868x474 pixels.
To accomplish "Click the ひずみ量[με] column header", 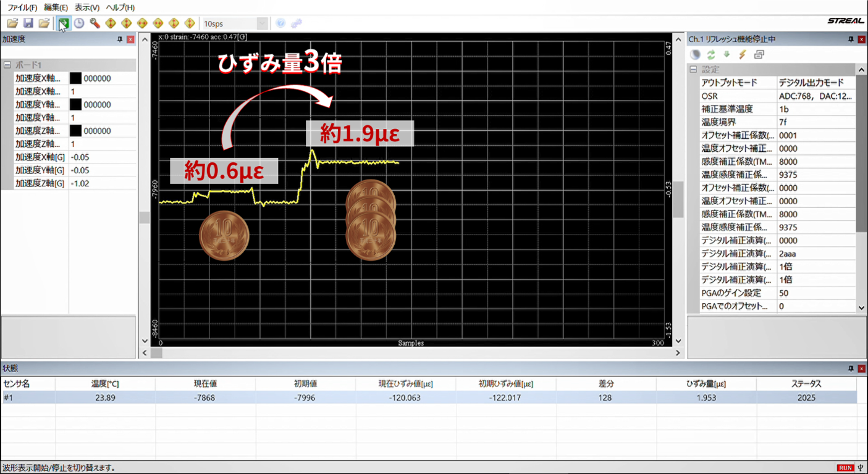I will point(706,384).
